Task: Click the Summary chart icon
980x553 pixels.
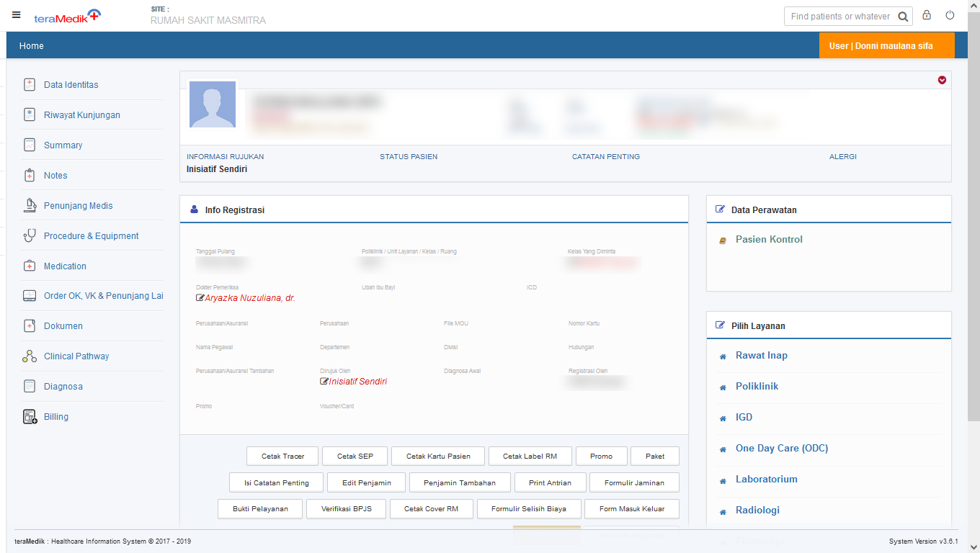Action: coord(30,145)
